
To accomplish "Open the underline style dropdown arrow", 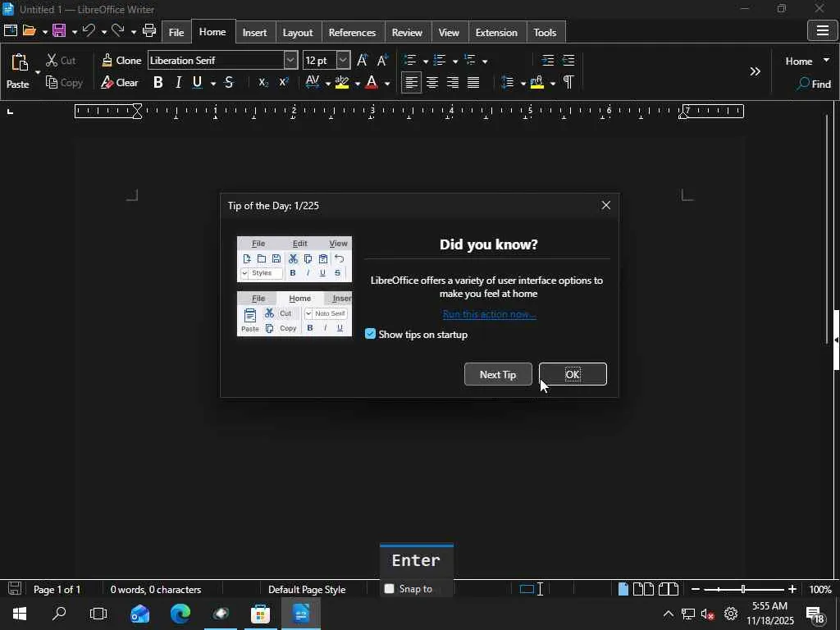I will [213, 84].
